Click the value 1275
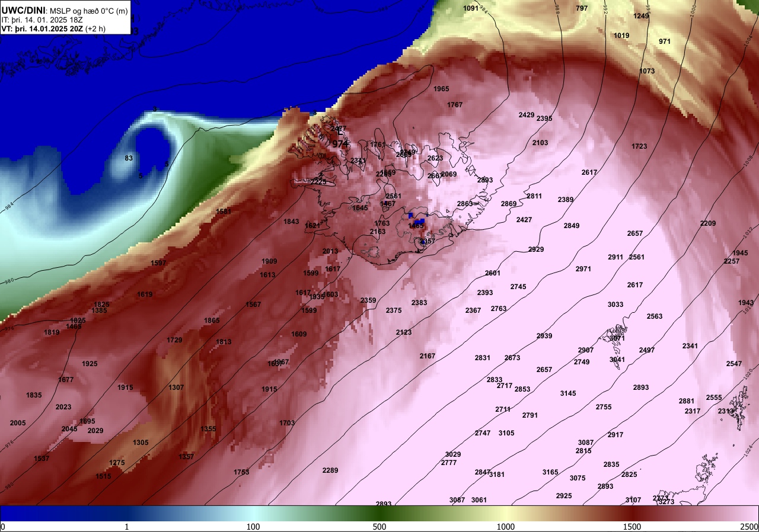This screenshot has width=759, height=532. pos(117,463)
